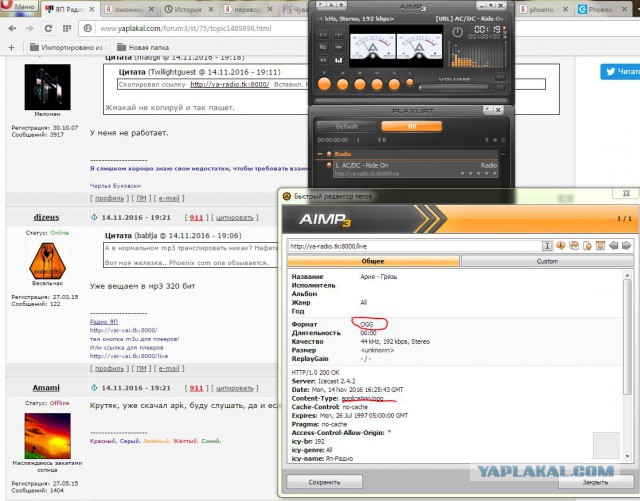This screenshot has width=640, height=501.
Task: Click the AIMP track seek bar
Action: tap(411, 100)
